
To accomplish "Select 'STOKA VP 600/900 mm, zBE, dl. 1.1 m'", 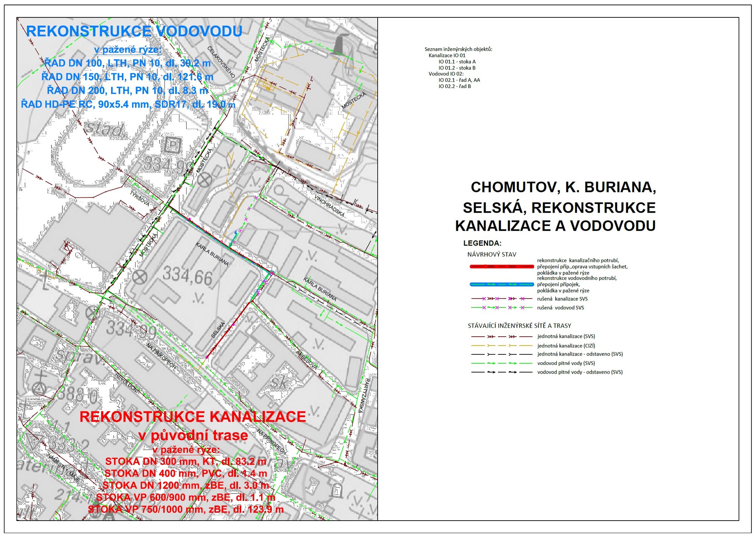I will [186, 498].
